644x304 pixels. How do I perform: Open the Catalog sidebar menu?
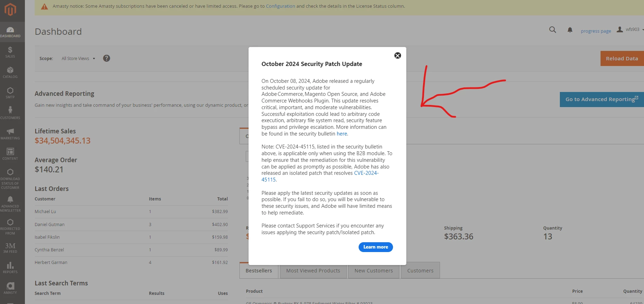pyautogui.click(x=10, y=73)
